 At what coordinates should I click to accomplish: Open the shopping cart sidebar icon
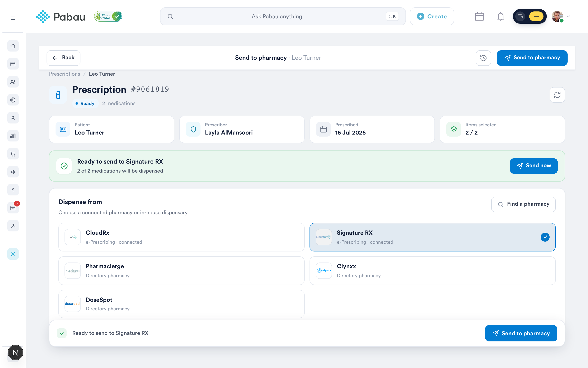click(x=13, y=154)
